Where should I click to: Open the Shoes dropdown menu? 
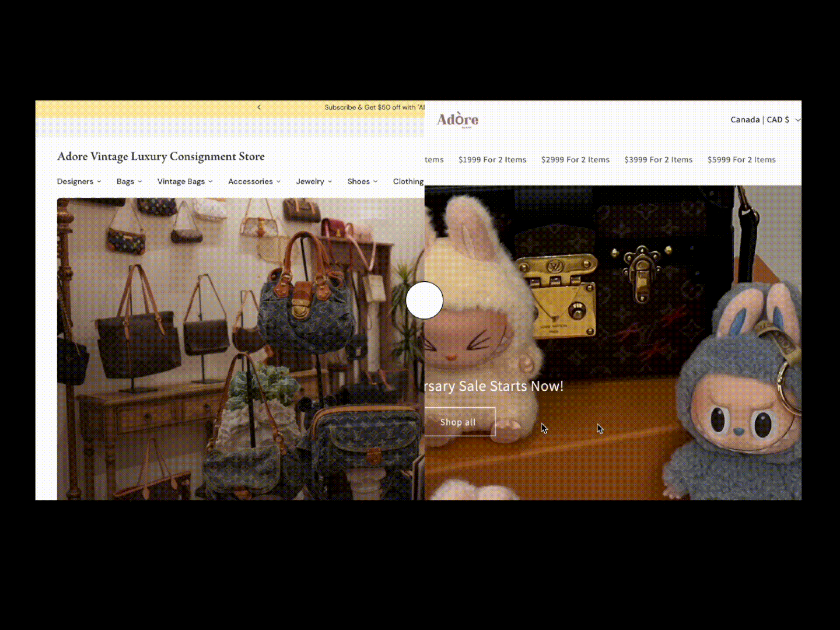coord(362,181)
